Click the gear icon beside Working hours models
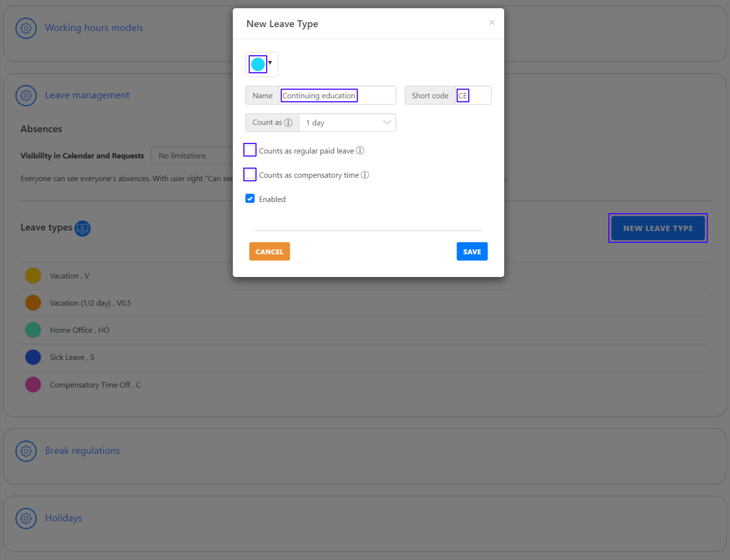 26,28
